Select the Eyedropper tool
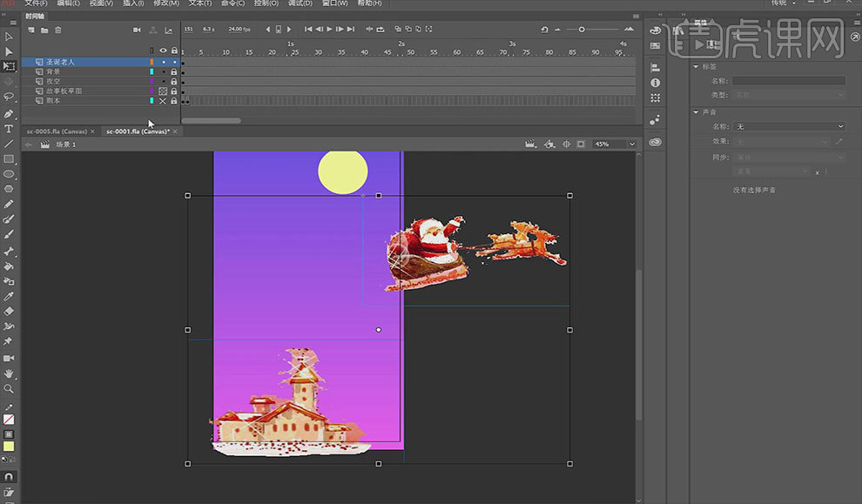The image size is (862, 504). point(8,296)
